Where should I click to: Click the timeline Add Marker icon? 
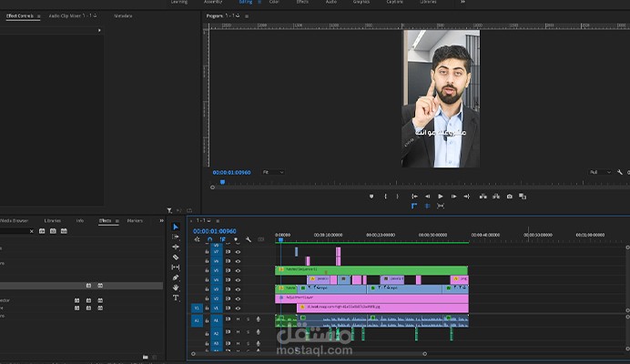236,239
